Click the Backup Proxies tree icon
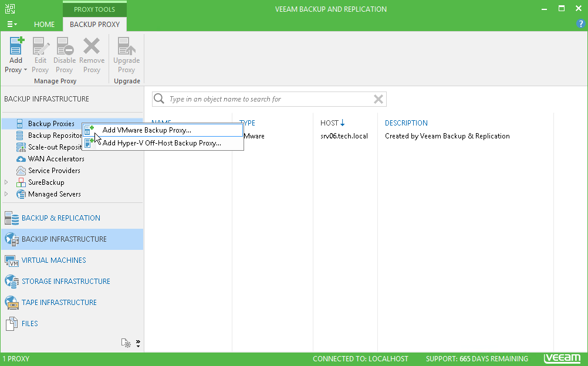 point(19,123)
